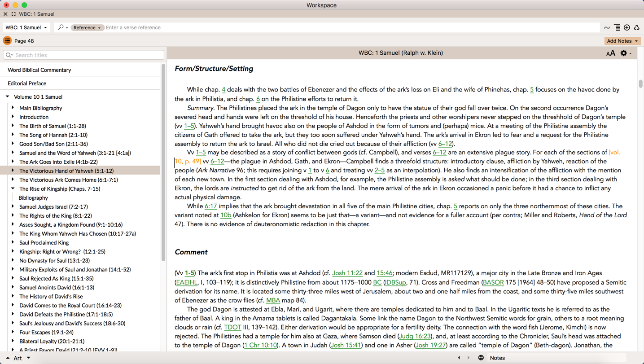The width and height of the screenshot is (644, 364).
Task: Open Good Son/Bad Son (2:11-36)
Action: [53, 144]
